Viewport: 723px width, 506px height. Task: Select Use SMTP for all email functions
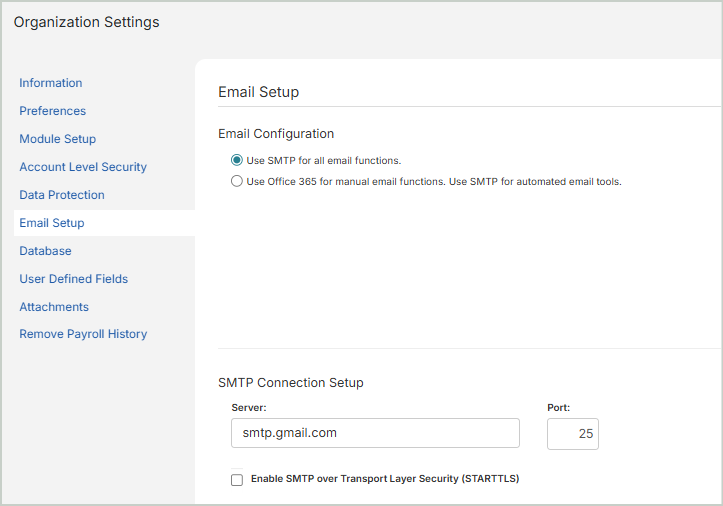pos(237,160)
